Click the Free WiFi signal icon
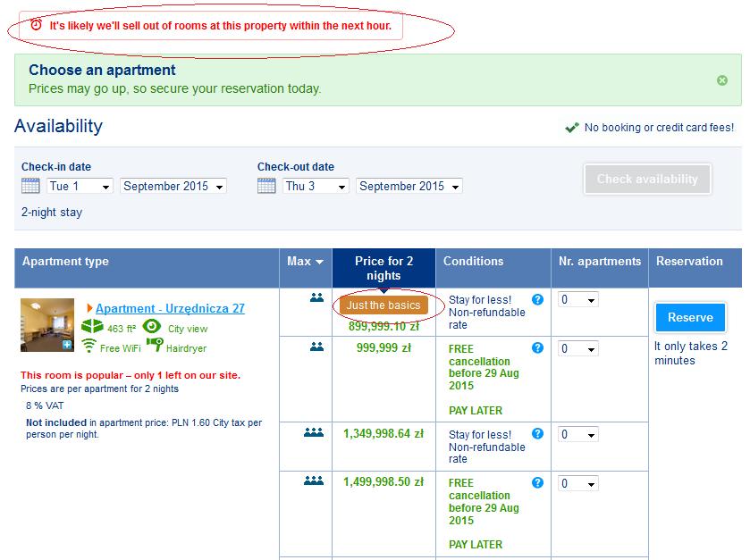This screenshot has width=750, height=560. [89, 346]
